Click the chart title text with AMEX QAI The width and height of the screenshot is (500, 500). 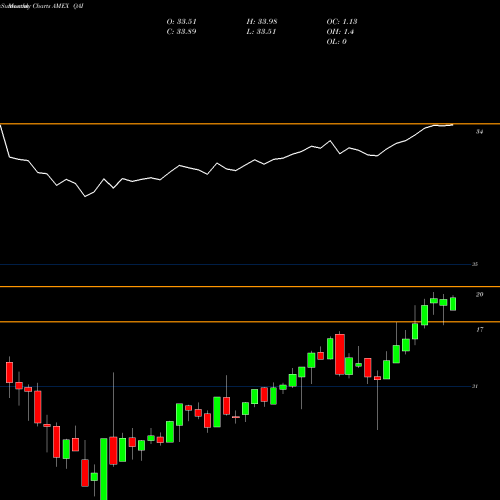[x=42, y=6]
